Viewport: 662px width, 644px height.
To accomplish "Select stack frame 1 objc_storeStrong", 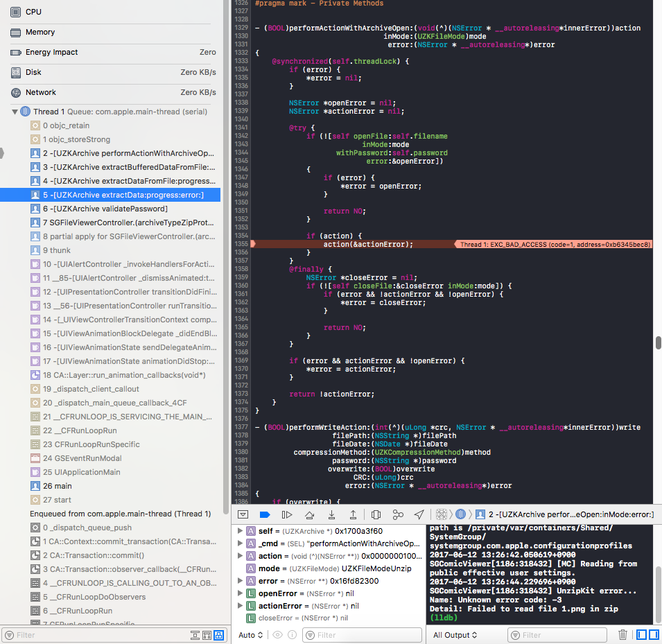I will [110, 139].
